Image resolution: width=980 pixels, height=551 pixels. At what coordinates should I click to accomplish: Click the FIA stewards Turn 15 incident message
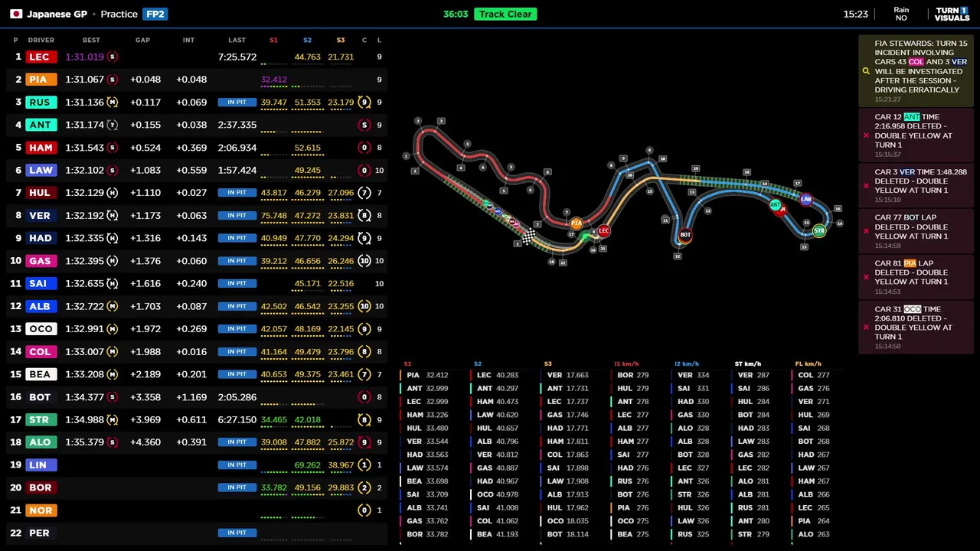pos(916,71)
